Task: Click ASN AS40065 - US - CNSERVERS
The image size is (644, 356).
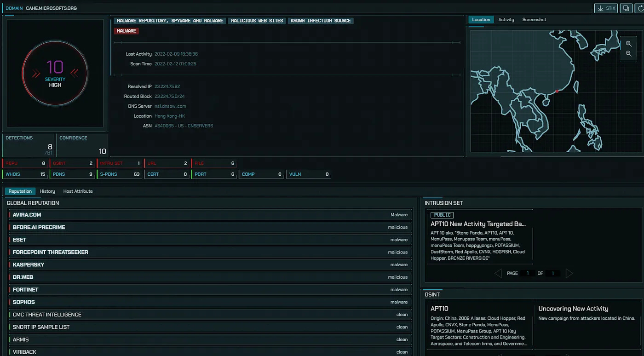Action: (x=184, y=126)
